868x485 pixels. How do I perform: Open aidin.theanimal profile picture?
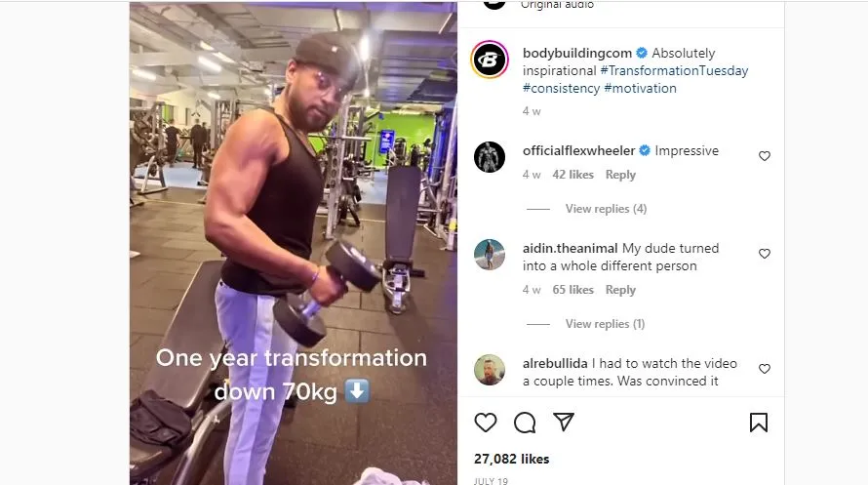[x=490, y=255]
